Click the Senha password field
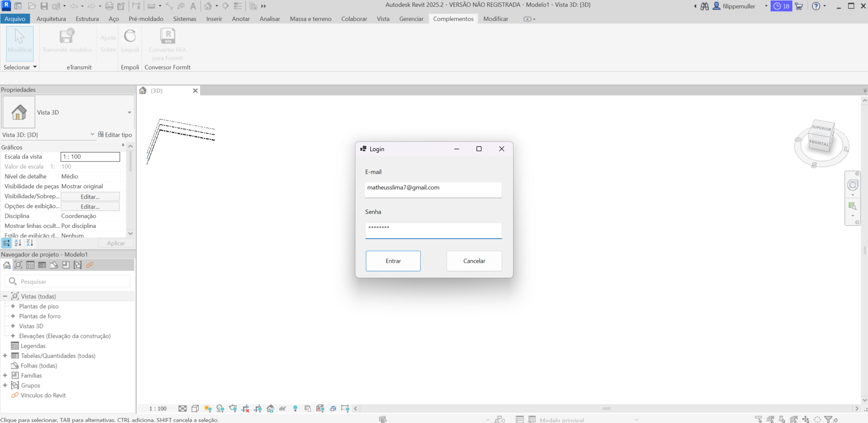Image resolution: width=868 pixels, height=423 pixels. coord(434,231)
